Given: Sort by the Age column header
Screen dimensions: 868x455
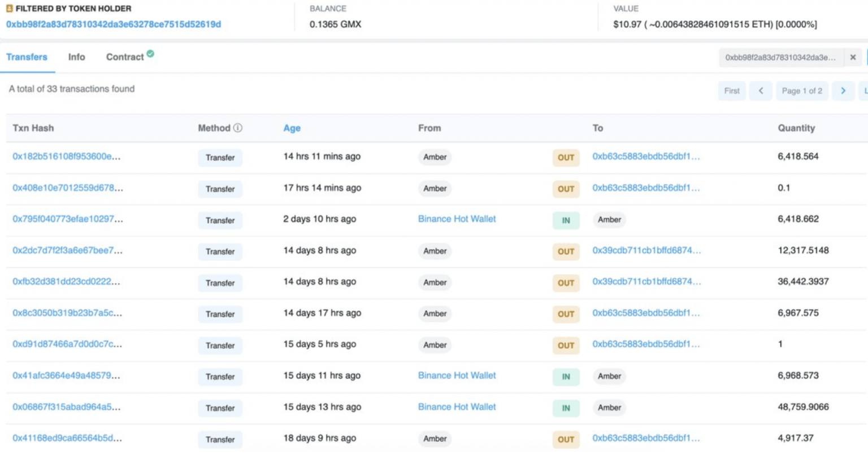Looking at the screenshot, I should click(292, 128).
